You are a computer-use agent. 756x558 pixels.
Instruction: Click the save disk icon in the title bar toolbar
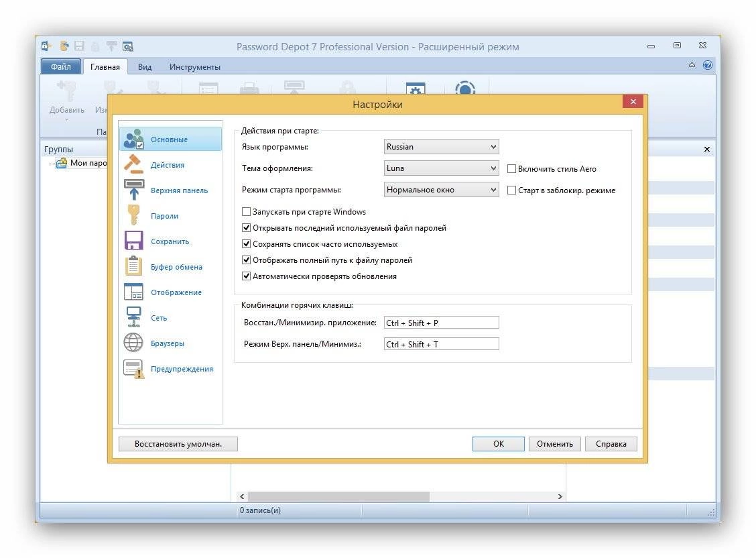pos(79,46)
